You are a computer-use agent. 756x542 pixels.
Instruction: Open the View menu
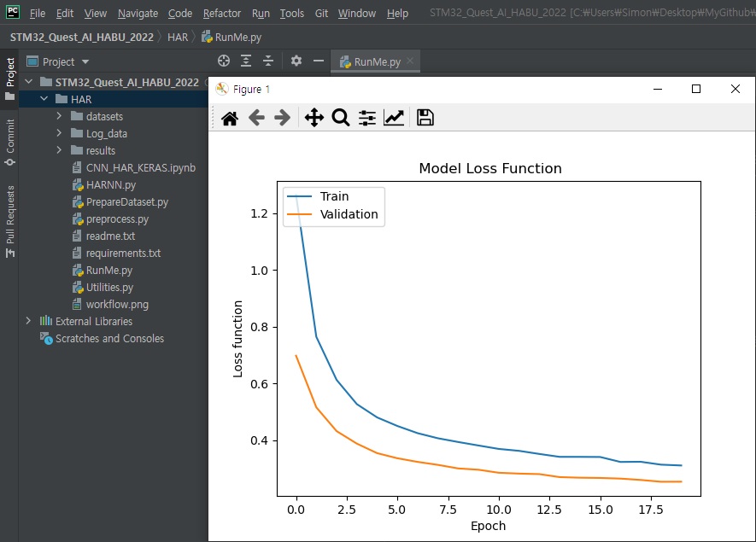(96, 13)
